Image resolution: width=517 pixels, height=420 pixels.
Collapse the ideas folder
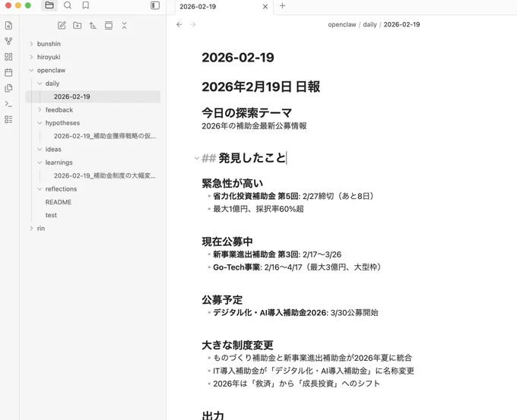[40, 149]
